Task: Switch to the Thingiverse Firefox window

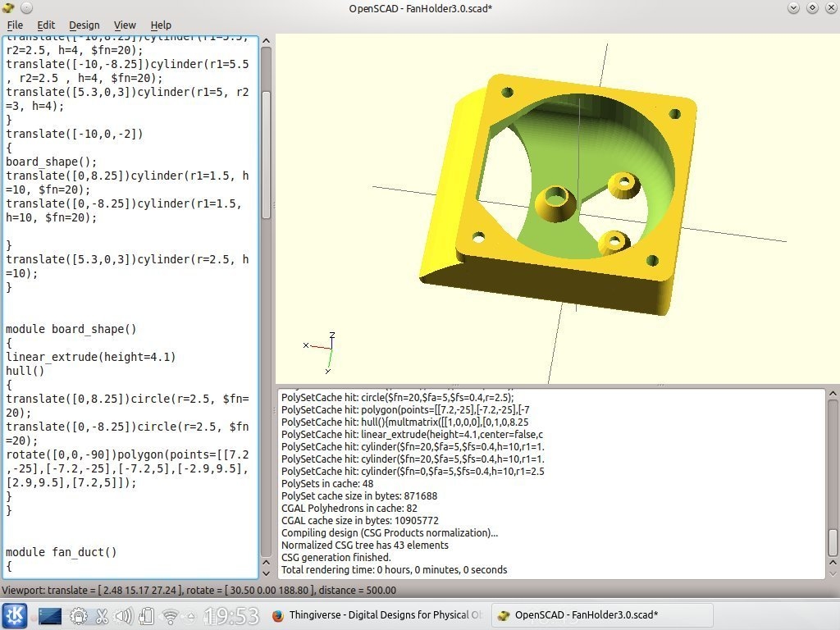Action: [x=376, y=615]
